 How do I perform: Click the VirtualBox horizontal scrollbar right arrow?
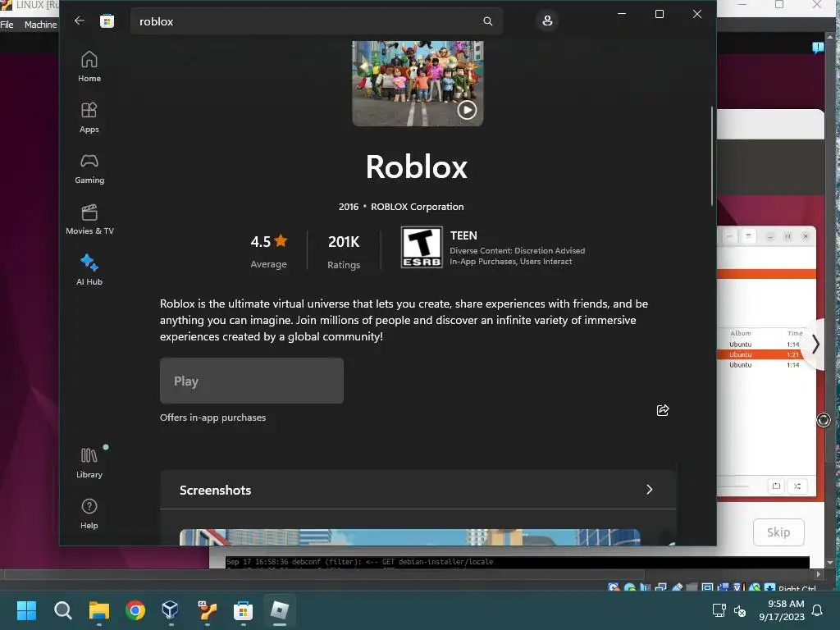click(818, 574)
